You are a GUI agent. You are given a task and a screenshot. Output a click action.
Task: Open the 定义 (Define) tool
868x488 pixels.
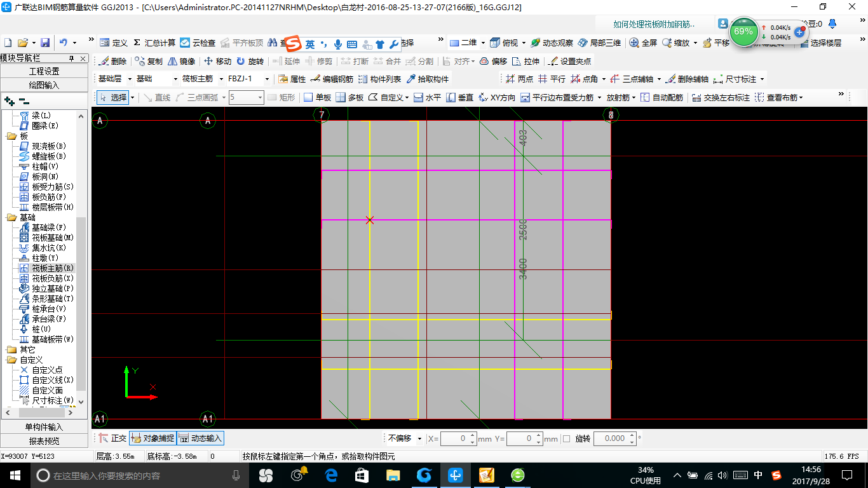coord(114,43)
